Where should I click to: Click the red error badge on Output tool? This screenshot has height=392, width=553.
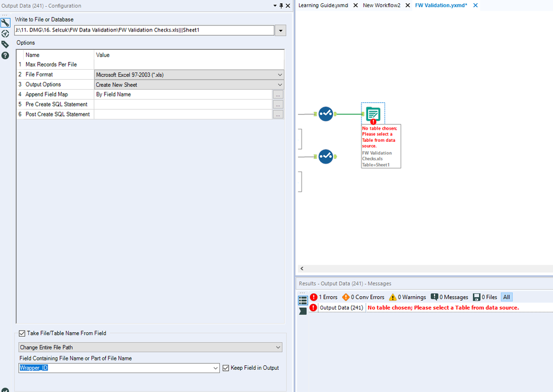point(373,122)
